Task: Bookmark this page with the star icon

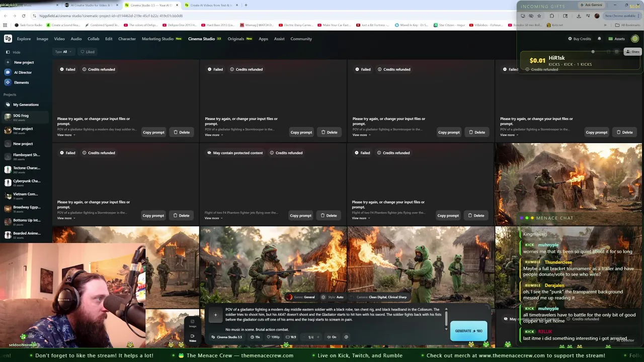Action: coord(539,16)
